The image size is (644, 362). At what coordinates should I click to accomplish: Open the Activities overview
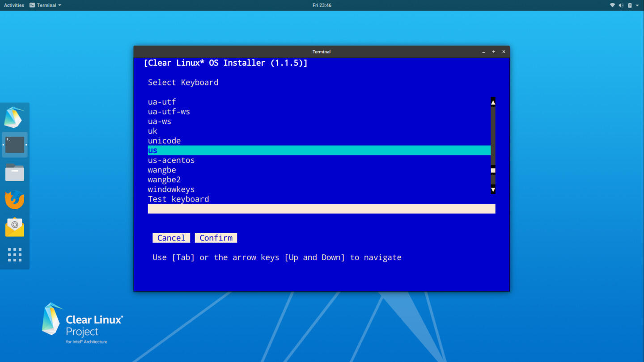[x=14, y=5]
